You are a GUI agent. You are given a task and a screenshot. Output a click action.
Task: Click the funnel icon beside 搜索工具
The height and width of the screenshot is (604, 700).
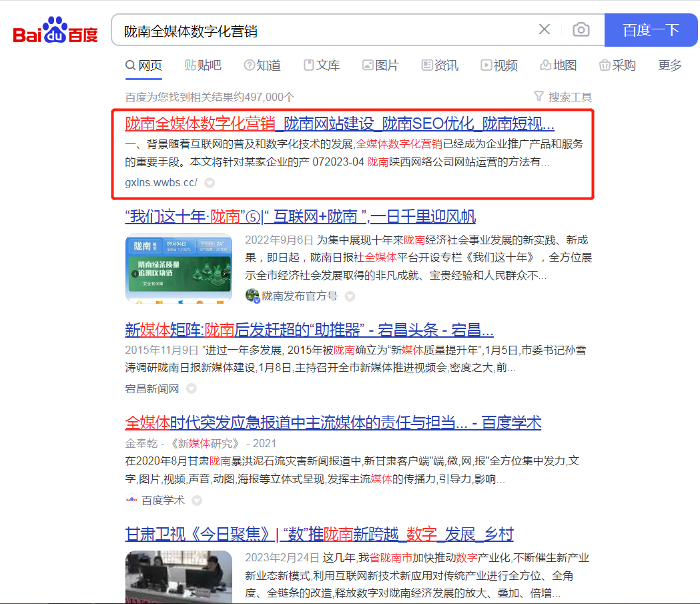click(x=539, y=96)
